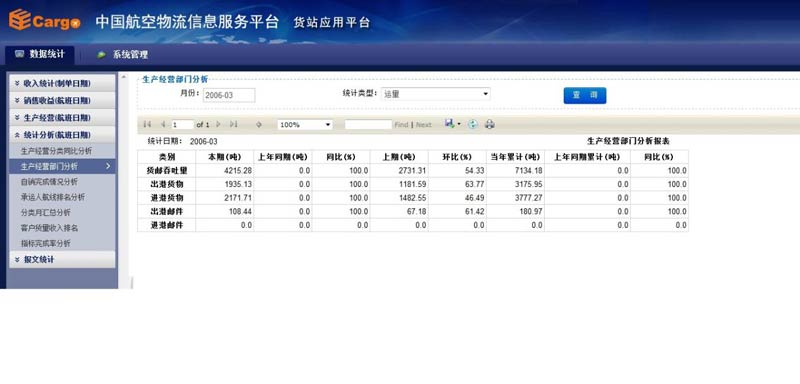Print the report
The height and width of the screenshot is (384, 800).
click(490, 124)
